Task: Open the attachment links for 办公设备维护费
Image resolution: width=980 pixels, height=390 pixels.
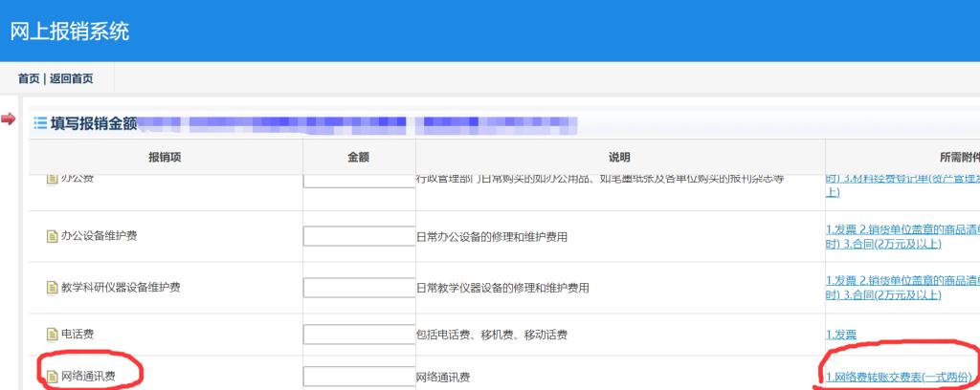Action: tap(902, 236)
